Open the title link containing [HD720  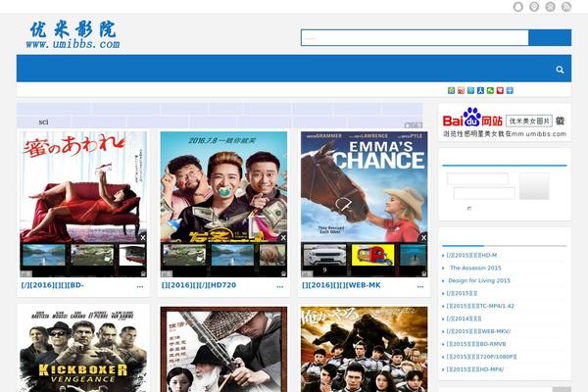coord(199,285)
